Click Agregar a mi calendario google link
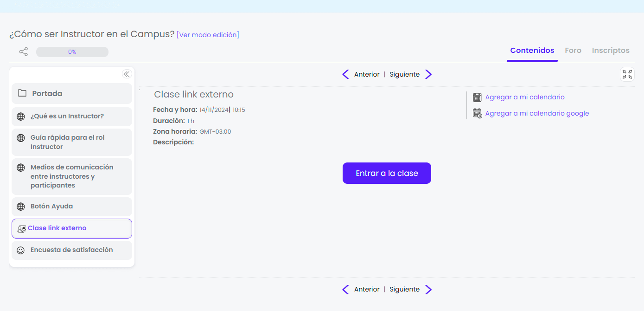This screenshot has height=311, width=644. pos(537,113)
